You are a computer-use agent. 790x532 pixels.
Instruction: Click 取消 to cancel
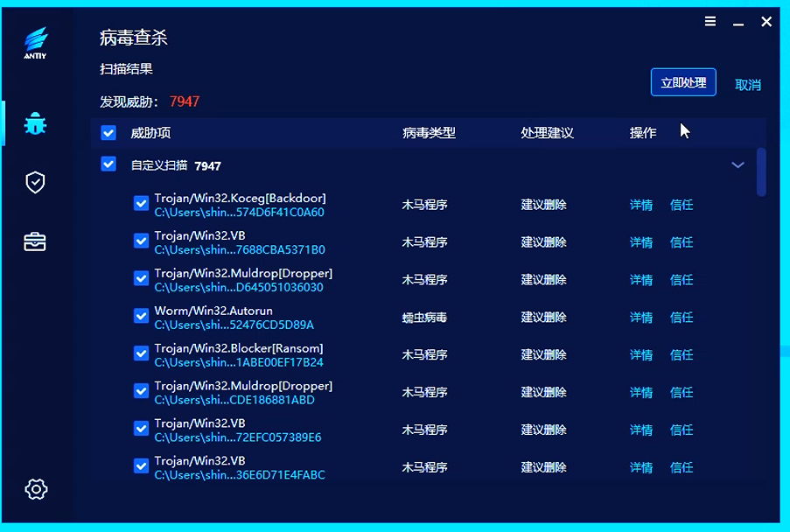coord(748,85)
